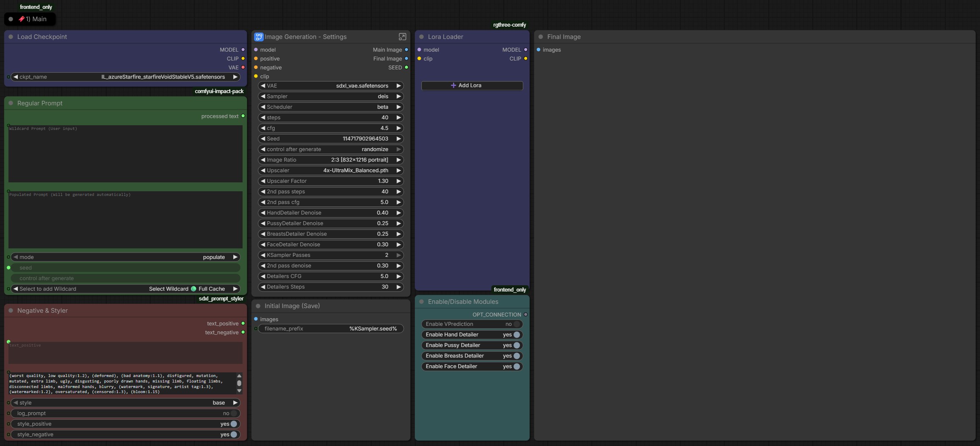Adjust the HandDetailer Denoise value
Image resolution: width=980 pixels, height=446 pixels.
(331, 213)
